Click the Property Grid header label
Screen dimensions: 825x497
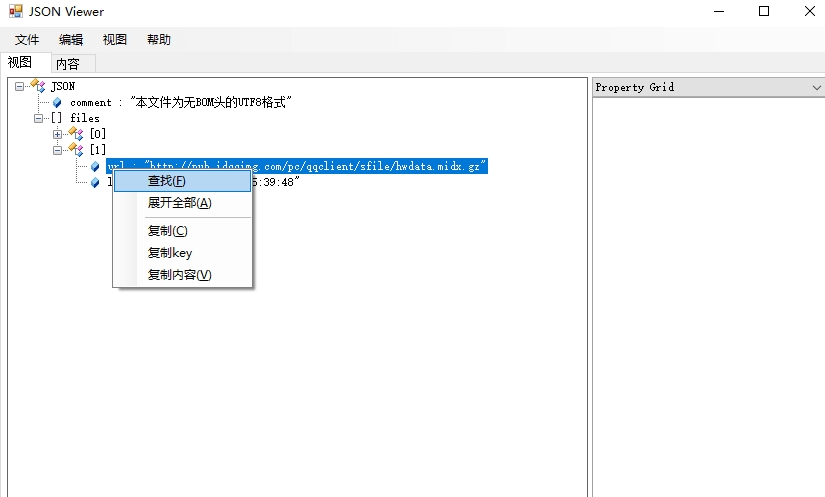coord(635,87)
